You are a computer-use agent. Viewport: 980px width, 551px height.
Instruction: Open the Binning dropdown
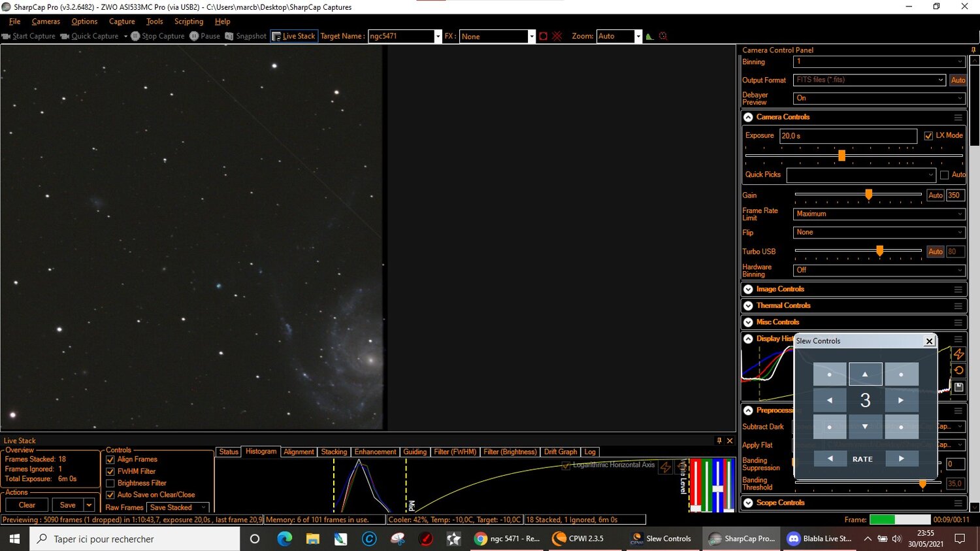879,61
